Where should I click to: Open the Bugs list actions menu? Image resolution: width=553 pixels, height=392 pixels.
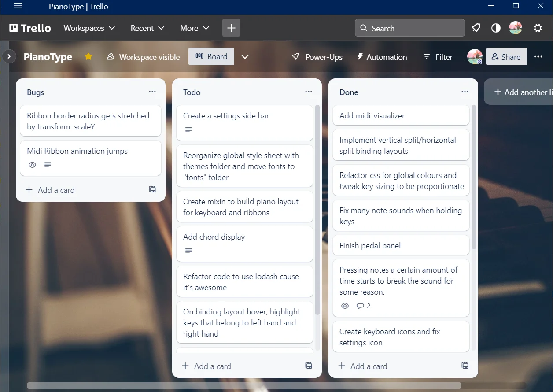152,92
